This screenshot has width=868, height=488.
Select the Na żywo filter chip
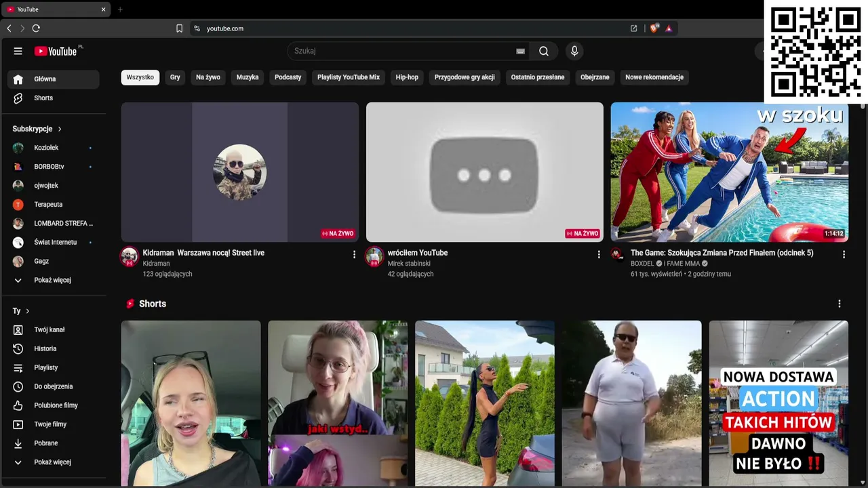click(208, 77)
